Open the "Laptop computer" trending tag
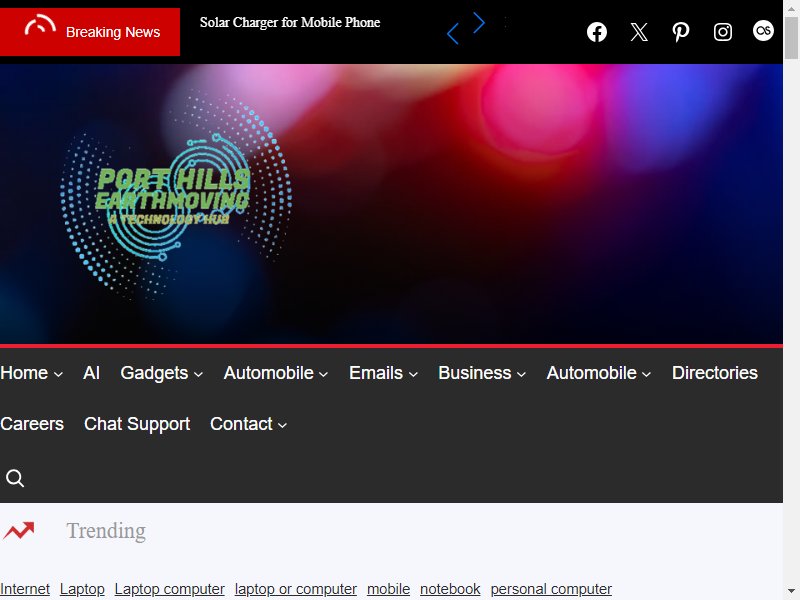 pyautogui.click(x=169, y=589)
